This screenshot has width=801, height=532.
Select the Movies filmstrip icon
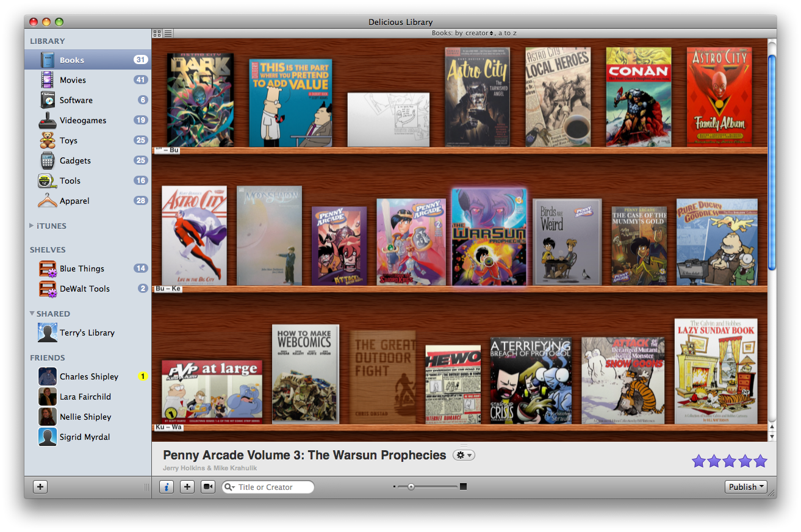(48, 80)
